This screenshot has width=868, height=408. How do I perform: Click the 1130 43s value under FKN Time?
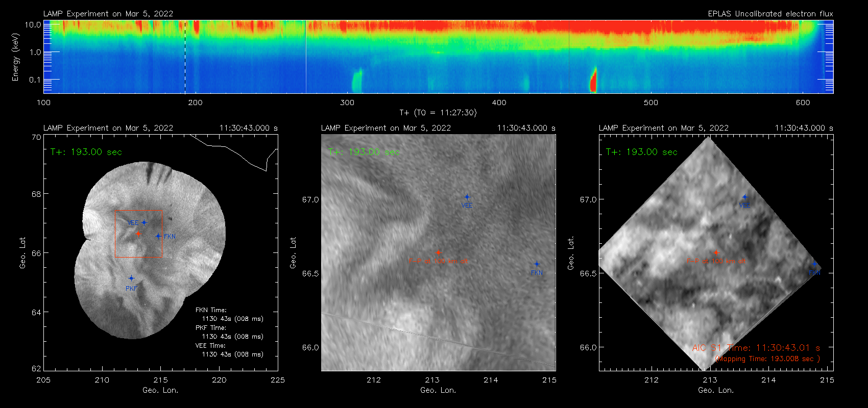(232, 319)
